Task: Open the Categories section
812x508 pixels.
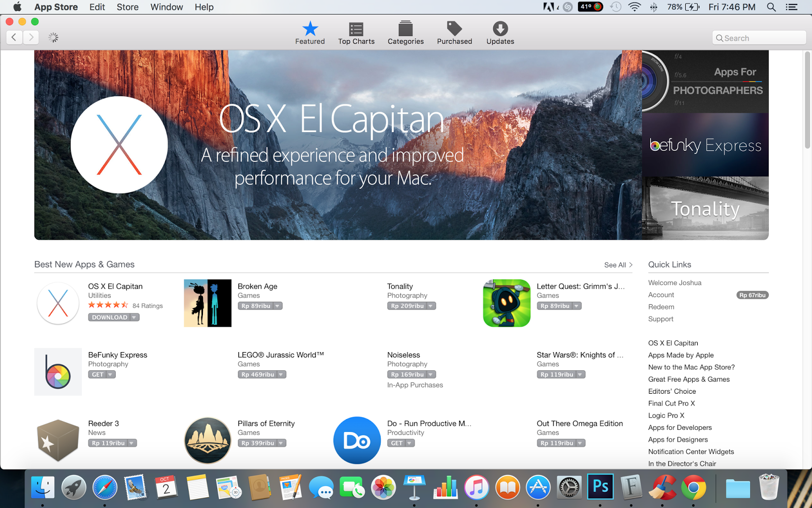Action: point(405,33)
